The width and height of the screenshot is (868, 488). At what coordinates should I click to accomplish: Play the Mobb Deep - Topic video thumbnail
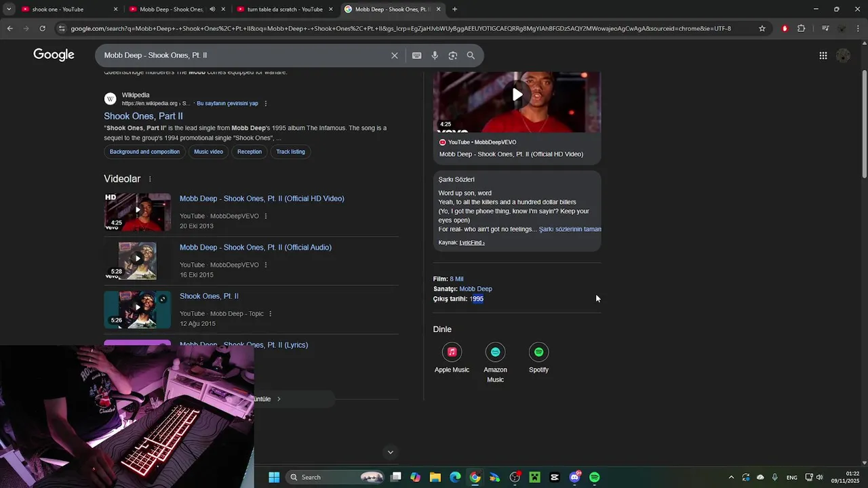click(138, 309)
